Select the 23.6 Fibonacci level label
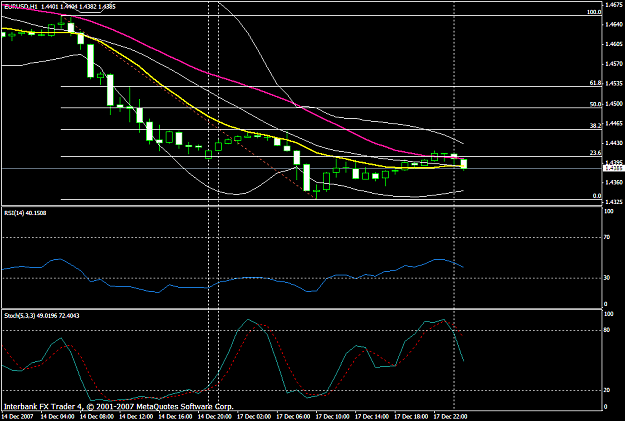 595,153
